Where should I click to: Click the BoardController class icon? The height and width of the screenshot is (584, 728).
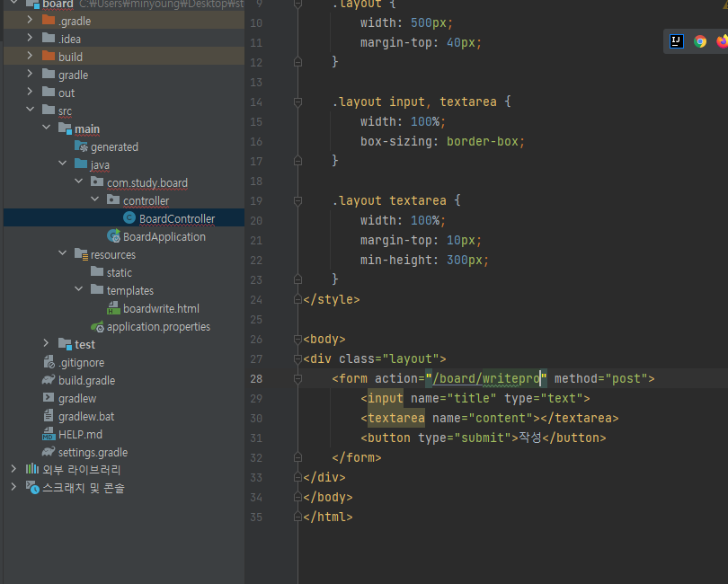click(129, 217)
